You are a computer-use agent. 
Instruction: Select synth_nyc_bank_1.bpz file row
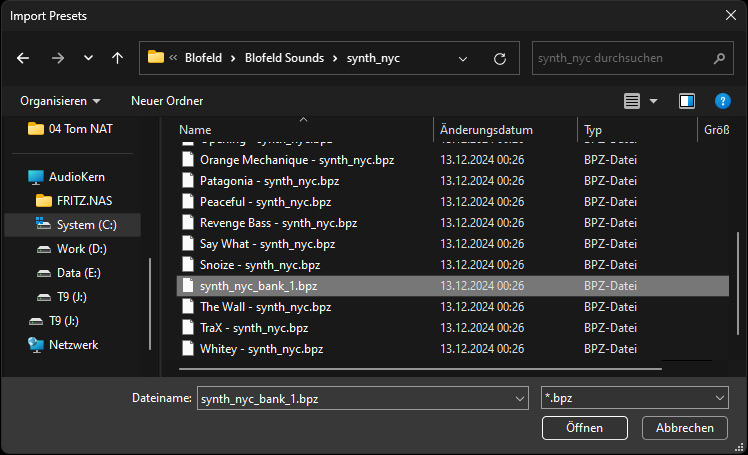pos(453,286)
